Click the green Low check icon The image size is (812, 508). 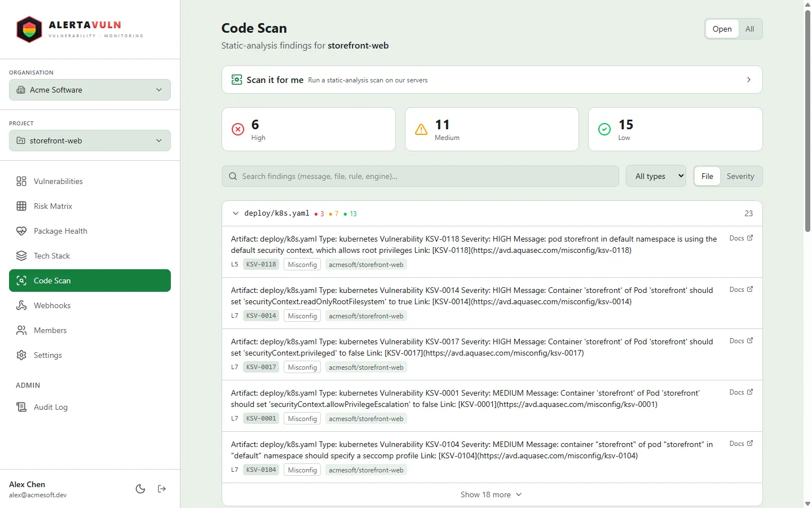[x=604, y=129]
